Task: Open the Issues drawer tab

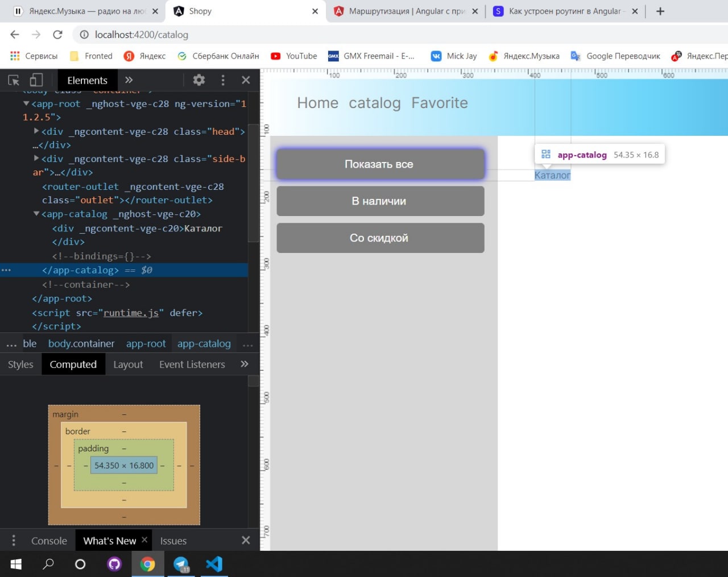Action: click(173, 541)
